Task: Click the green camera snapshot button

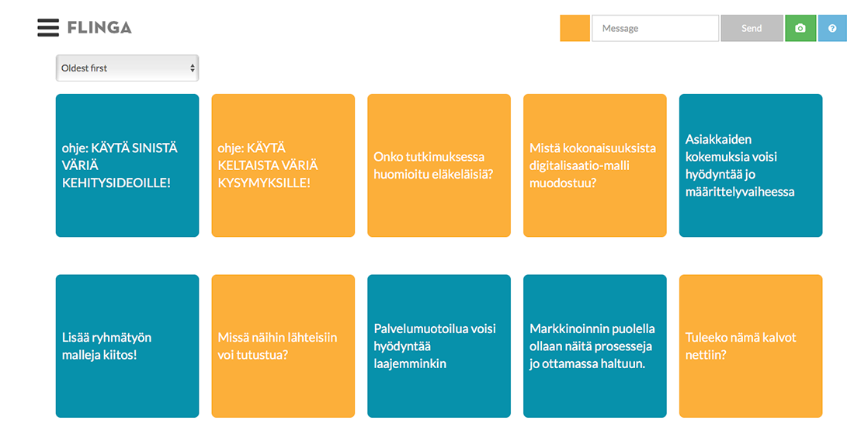Action: [x=800, y=28]
